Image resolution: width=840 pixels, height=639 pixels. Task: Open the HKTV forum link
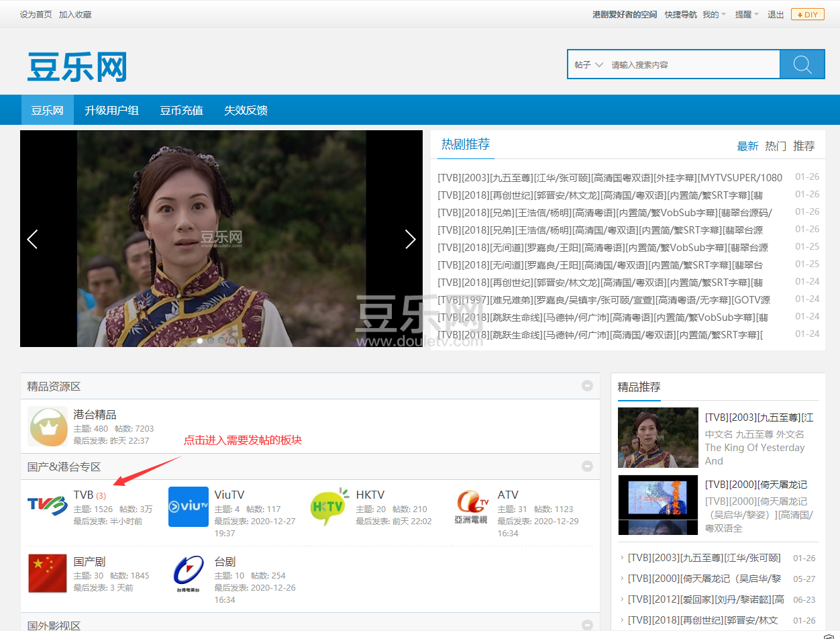tap(370, 495)
